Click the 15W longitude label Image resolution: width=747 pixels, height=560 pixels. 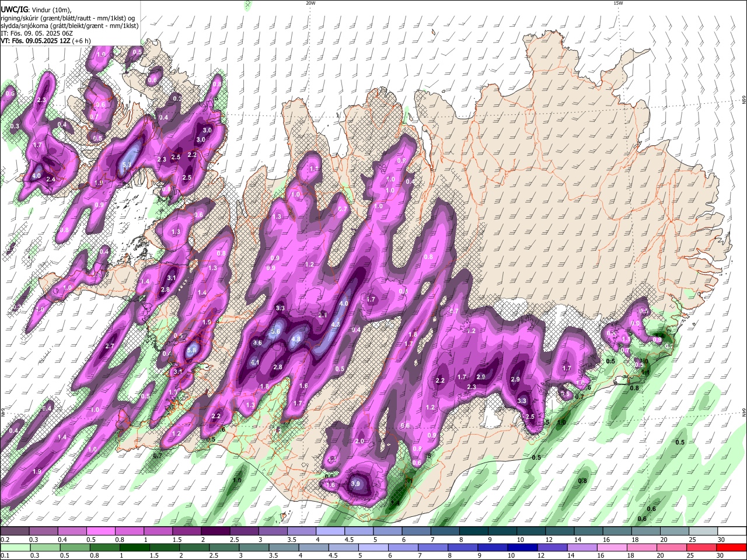[x=619, y=3]
